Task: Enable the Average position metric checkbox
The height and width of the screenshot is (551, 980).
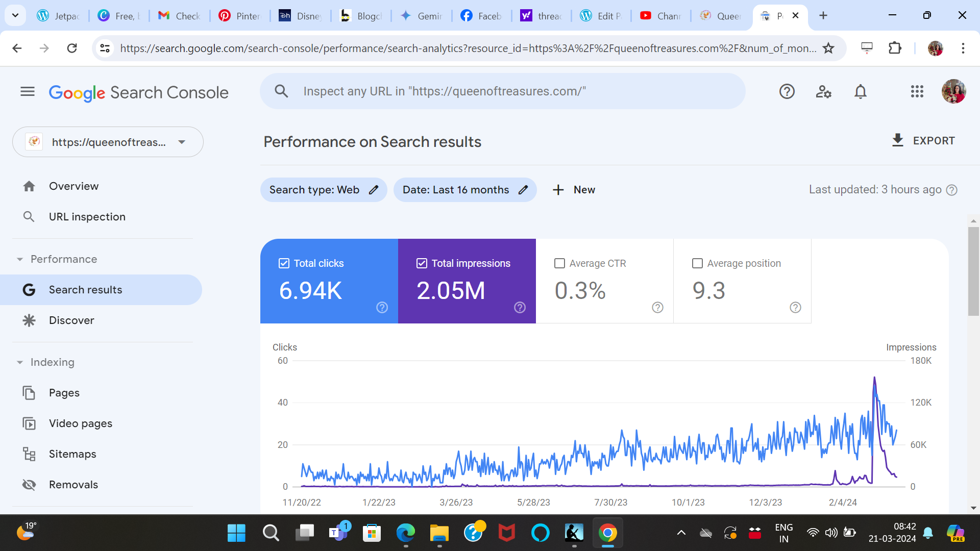Action: [697, 263]
